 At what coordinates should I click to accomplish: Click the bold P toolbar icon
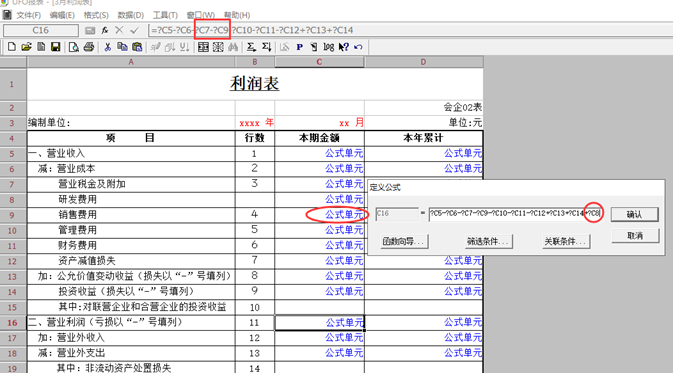click(x=300, y=47)
